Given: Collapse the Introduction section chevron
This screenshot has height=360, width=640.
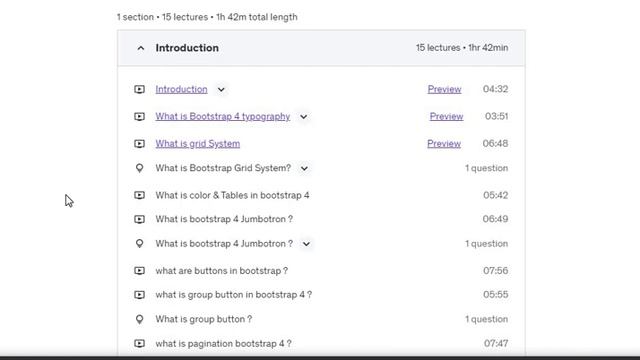Looking at the screenshot, I should pos(140,48).
